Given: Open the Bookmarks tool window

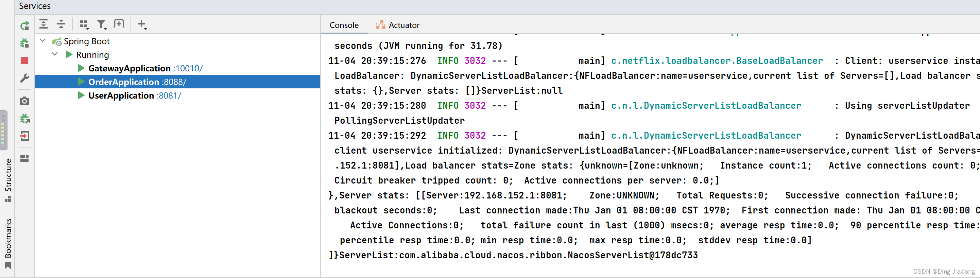Looking at the screenshot, I should 8,244.
